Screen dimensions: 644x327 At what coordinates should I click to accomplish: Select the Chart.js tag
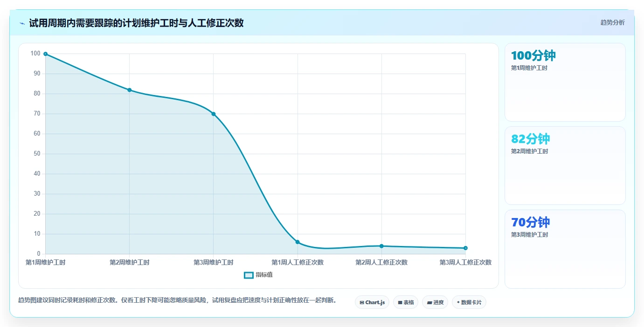point(372,302)
